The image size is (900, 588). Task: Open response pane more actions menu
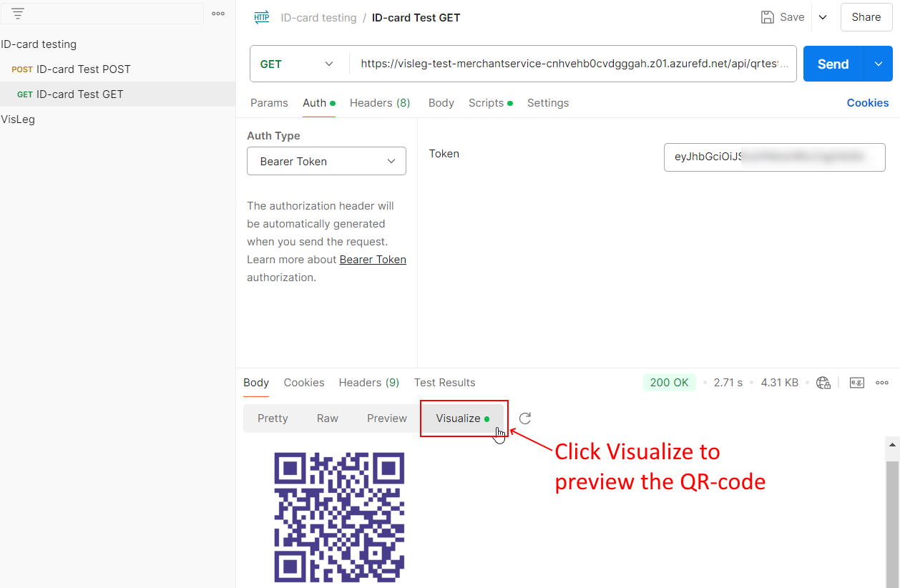pos(882,383)
